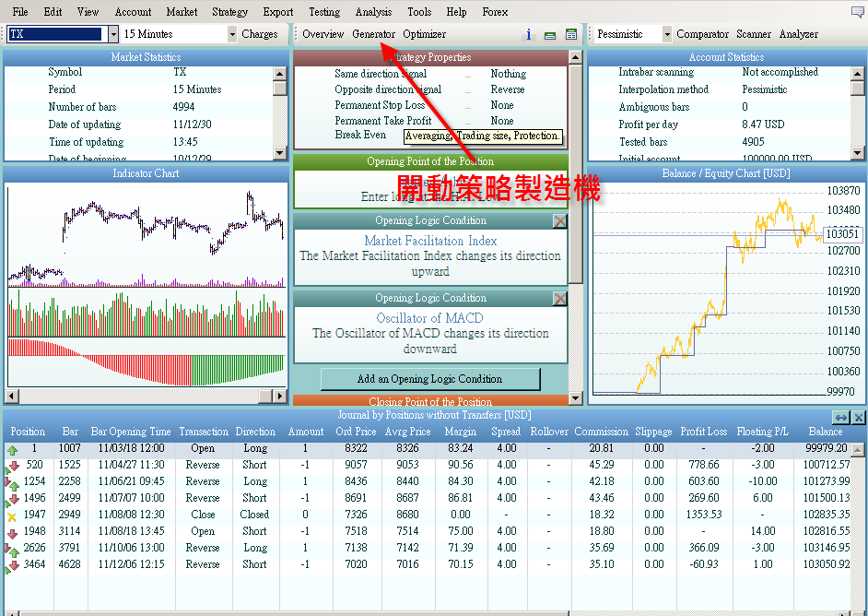Open the Pessimistic interpolation dropdown
The height and width of the screenshot is (616, 868).
[x=667, y=34]
